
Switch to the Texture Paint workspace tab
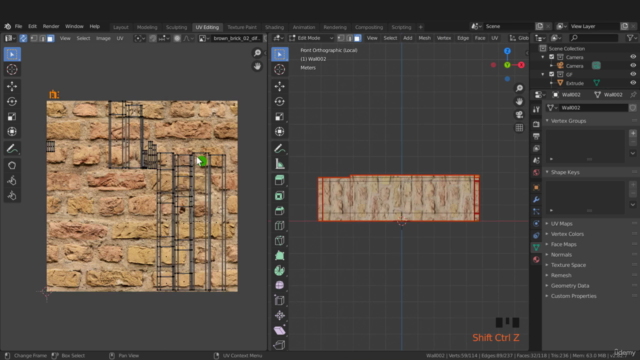pos(242,27)
